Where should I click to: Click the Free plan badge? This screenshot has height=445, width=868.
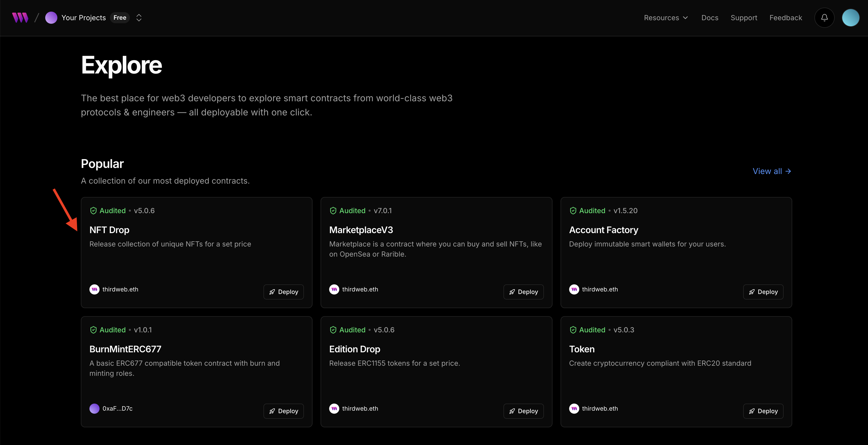pos(120,17)
